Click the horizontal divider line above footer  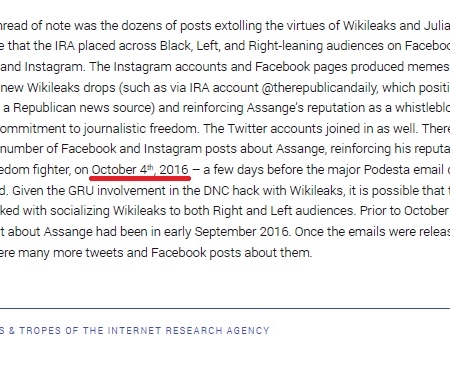pos(225,308)
